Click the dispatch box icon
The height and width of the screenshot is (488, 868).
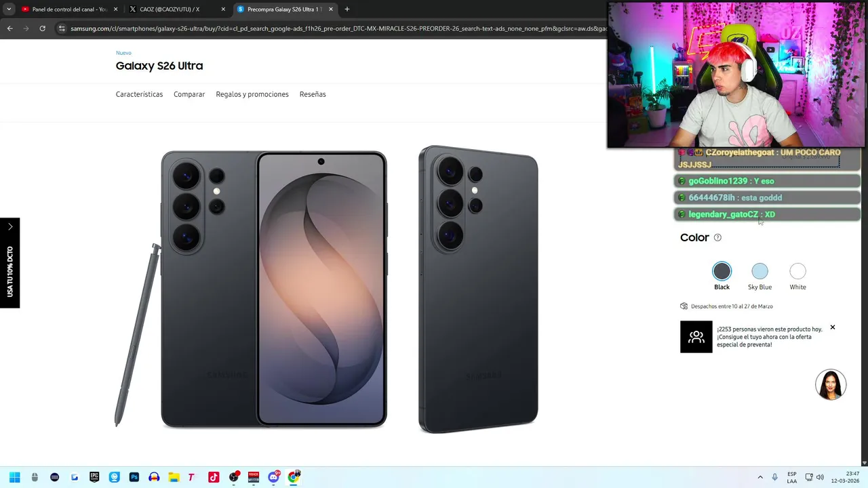click(x=684, y=306)
